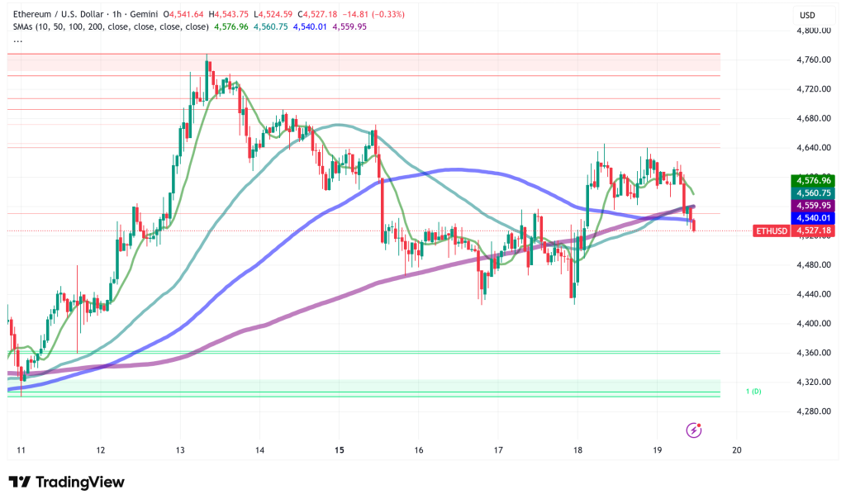The height and width of the screenshot is (504, 846).
Task: Click the blue 4,540.01 SMA price label
Action: point(813,218)
